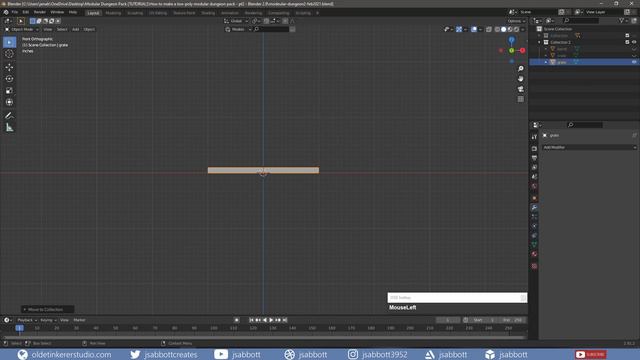
Task: Open the Tool properties tab
Action: pyautogui.click(x=534, y=137)
